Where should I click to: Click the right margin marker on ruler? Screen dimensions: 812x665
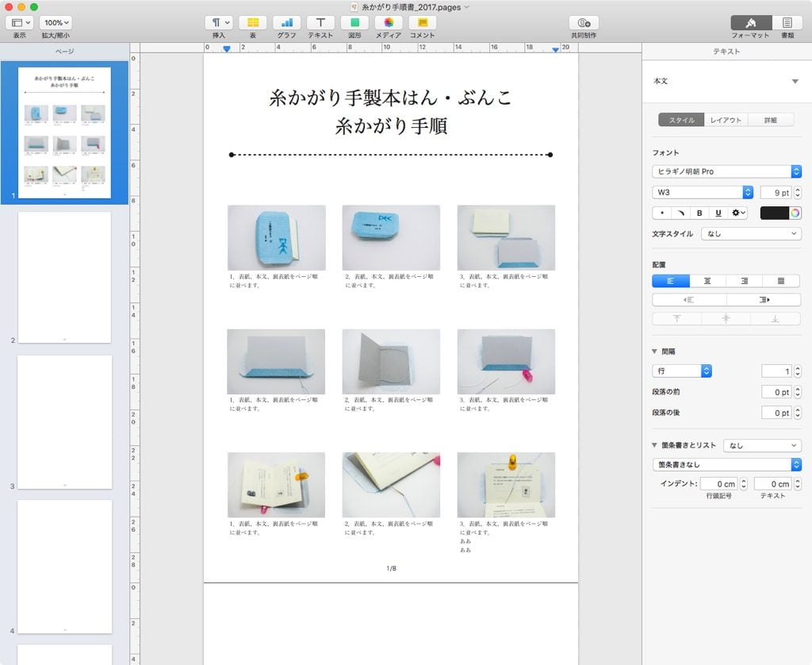click(555, 50)
